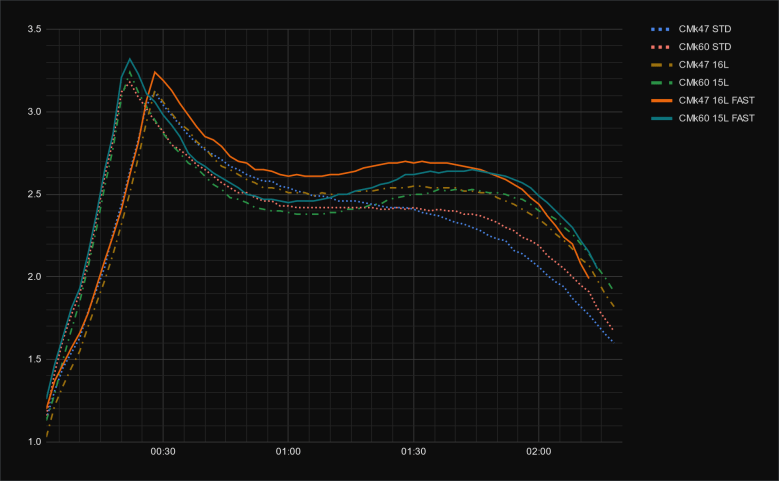Click the 01:00 x-axis tick label
This screenshot has height=481, width=779.
[288, 452]
